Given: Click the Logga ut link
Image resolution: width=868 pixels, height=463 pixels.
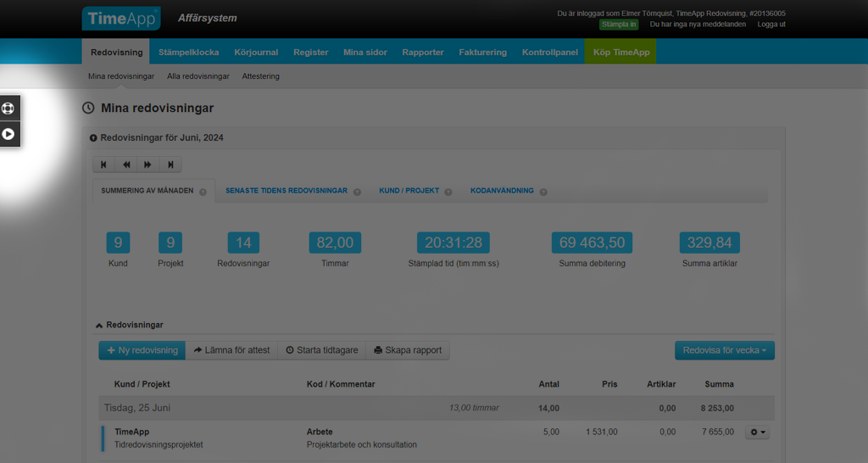Looking at the screenshot, I should 771,25.
